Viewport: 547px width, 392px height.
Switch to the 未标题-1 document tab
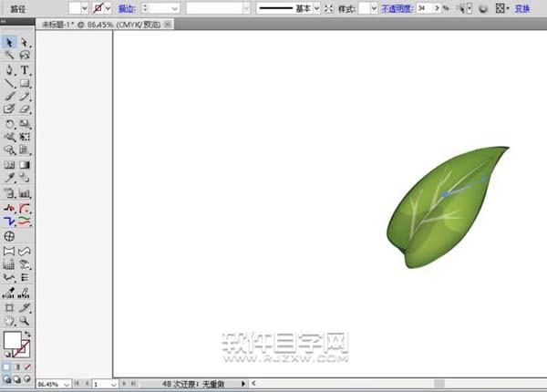101,25
